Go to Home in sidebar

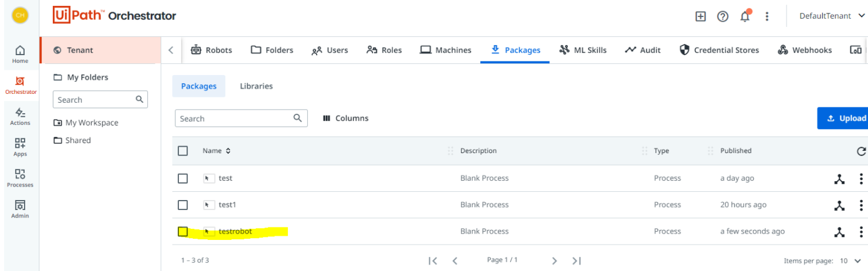[20, 55]
